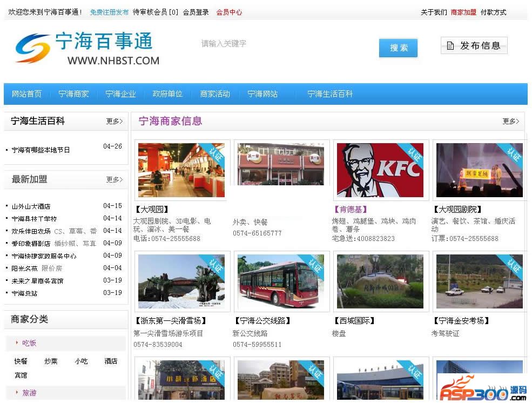Open the 大观园 food court thumbnail
532x403 pixels.
[x=181, y=170]
